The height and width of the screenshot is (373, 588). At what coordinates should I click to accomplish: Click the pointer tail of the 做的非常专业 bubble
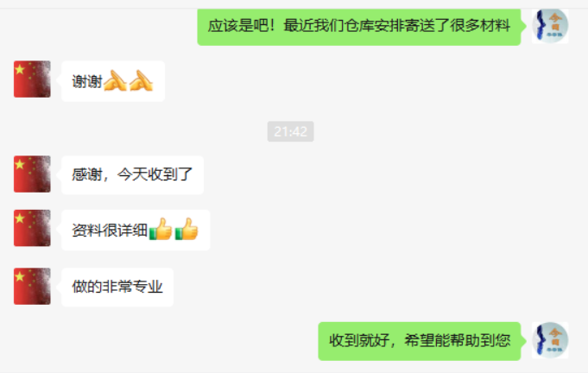(59, 286)
